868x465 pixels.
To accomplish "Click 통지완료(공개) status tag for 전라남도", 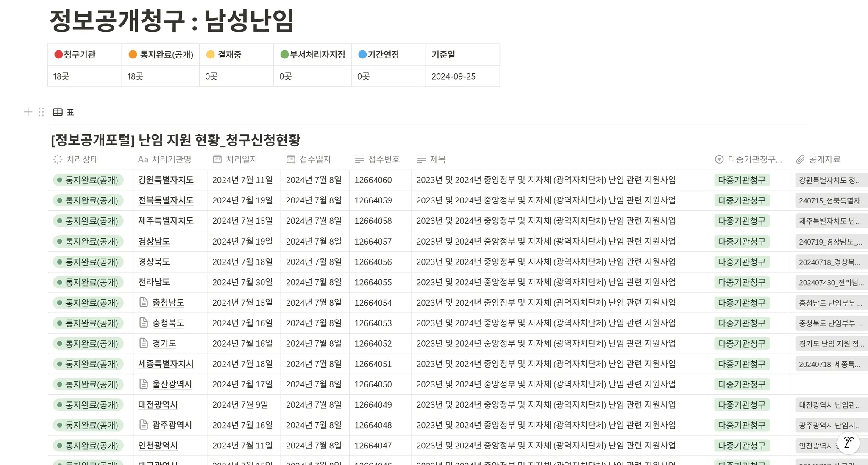I will click(88, 282).
